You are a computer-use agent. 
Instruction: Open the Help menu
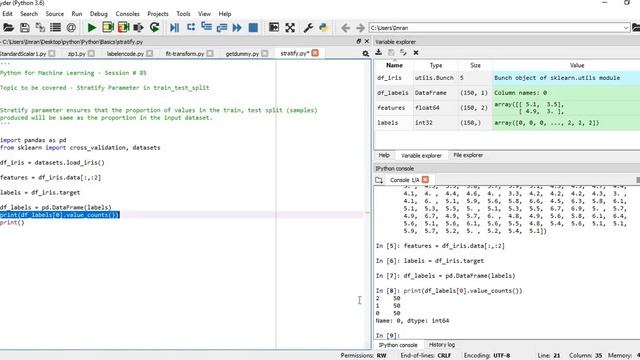click(x=224, y=13)
